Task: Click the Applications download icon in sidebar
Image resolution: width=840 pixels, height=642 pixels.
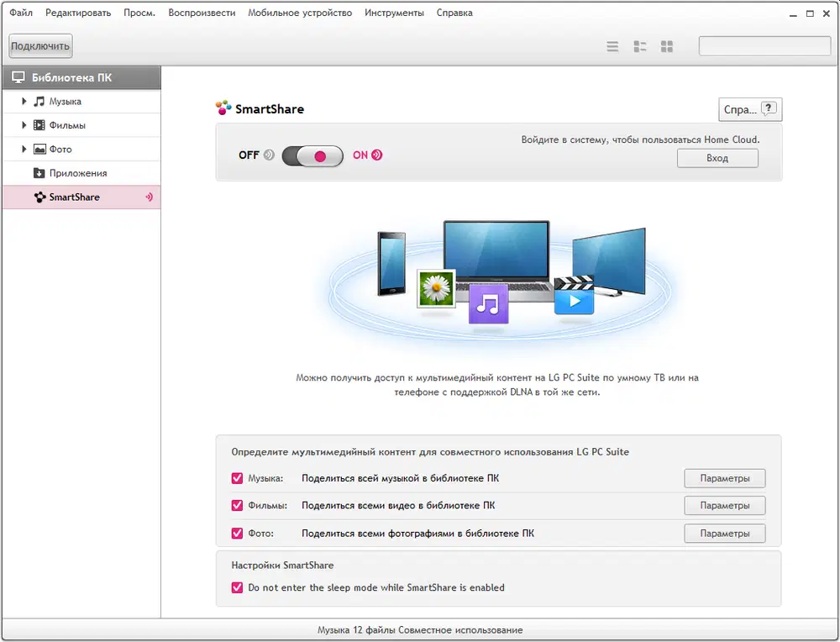Action: 39,173
